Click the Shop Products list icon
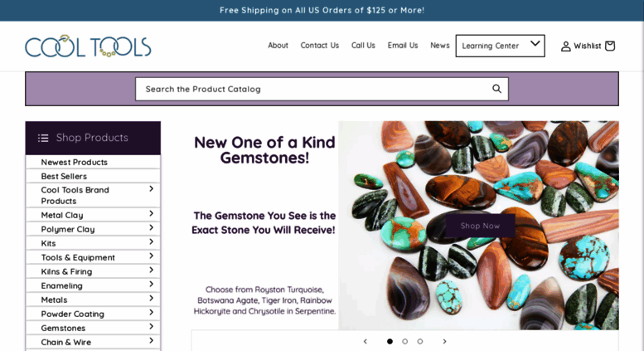The height and width of the screenshot is (351, 644). click(43, 138)
